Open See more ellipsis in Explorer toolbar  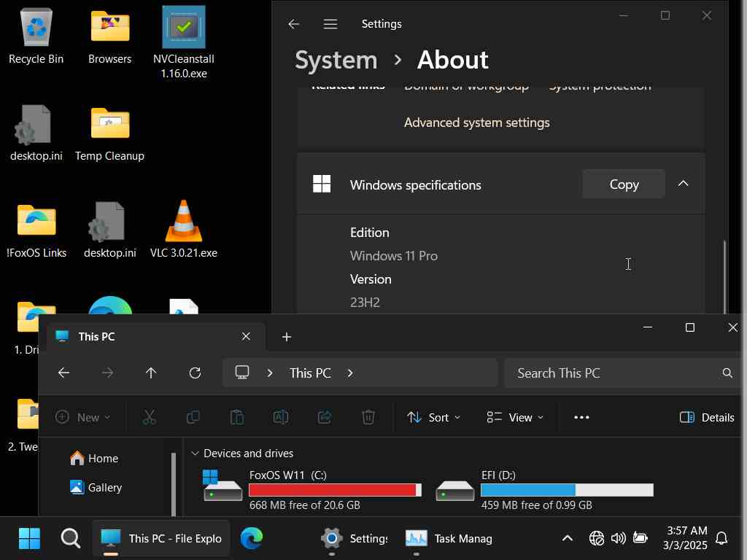581,417
